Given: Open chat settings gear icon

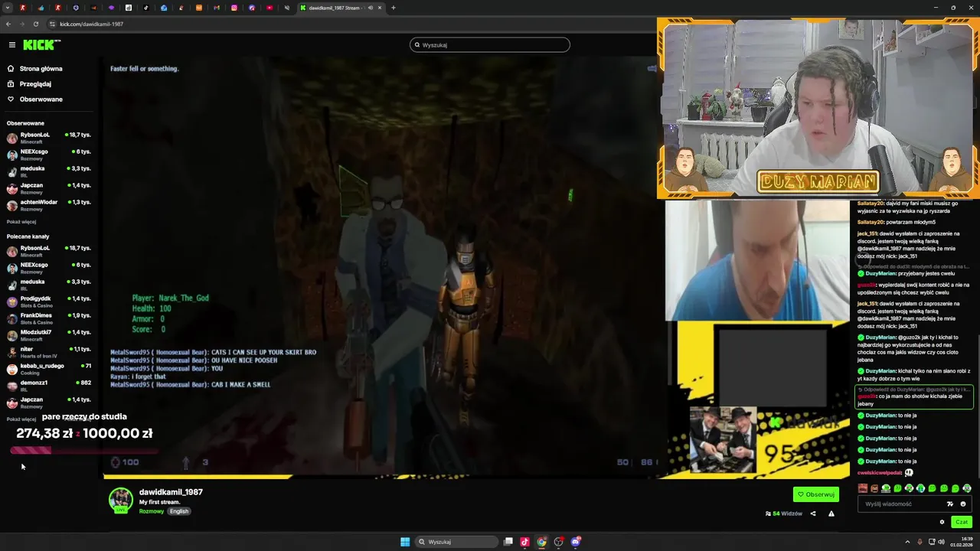Looking at the screenshot, I should 942,522.
